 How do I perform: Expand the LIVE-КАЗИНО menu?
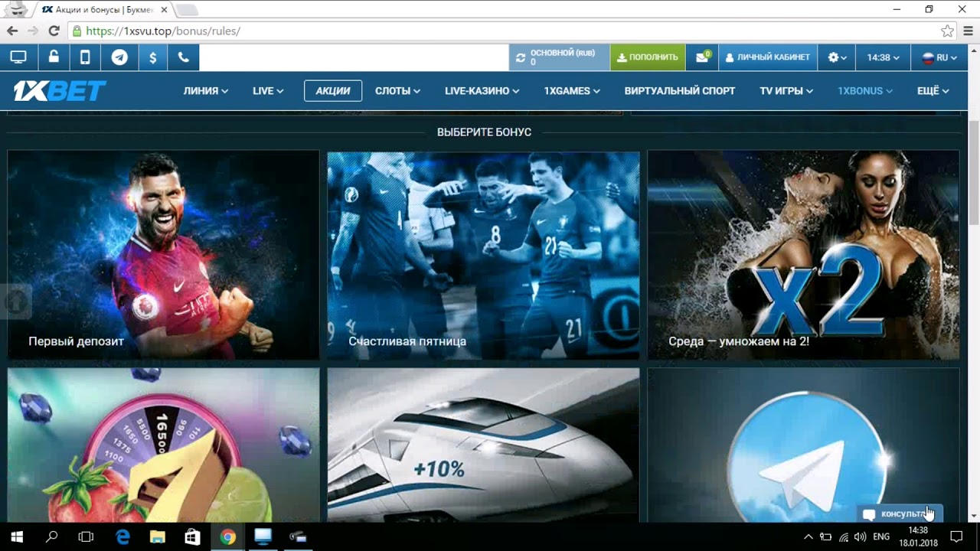pyautogui.click(x=482, y=91)
